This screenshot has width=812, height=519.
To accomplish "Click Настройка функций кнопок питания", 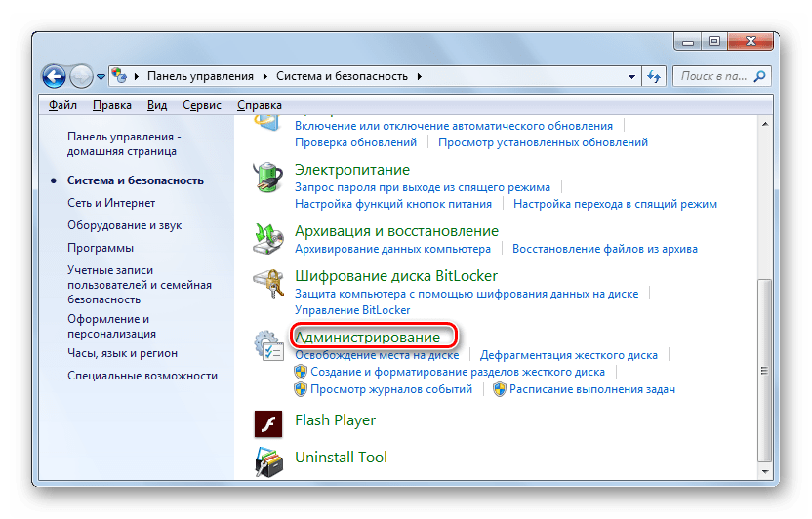I will click(x=393, y=204).
